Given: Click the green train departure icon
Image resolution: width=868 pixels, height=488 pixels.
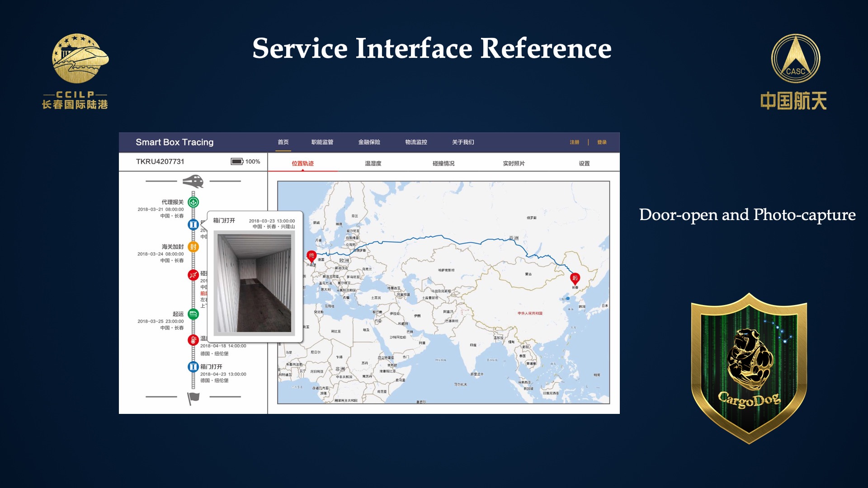Looking at the screenshot, I should click(x=193, y=314).
